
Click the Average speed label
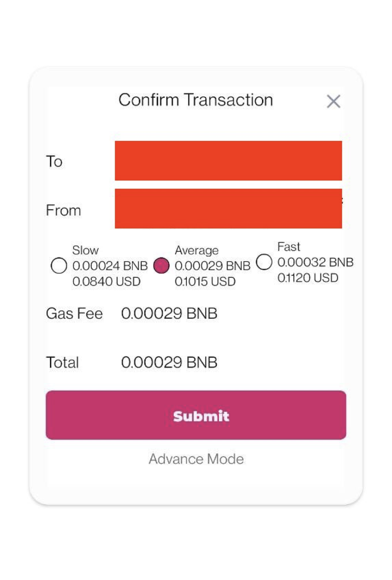pyautogui.click(x=196, y=250)
